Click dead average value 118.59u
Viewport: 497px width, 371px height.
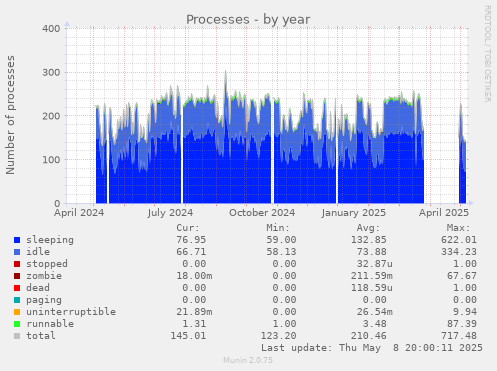(x=372, y=288)
